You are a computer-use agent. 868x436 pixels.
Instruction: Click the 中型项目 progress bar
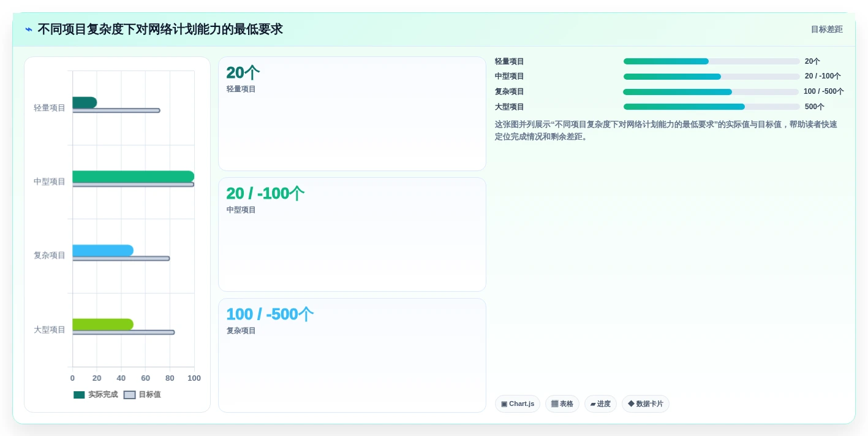coord(712,77)
